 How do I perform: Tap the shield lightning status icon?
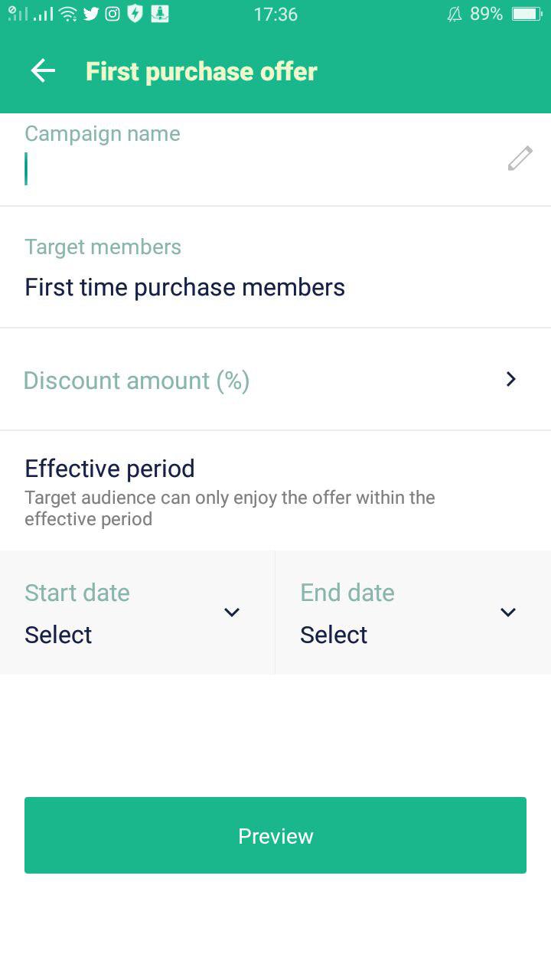135,14
